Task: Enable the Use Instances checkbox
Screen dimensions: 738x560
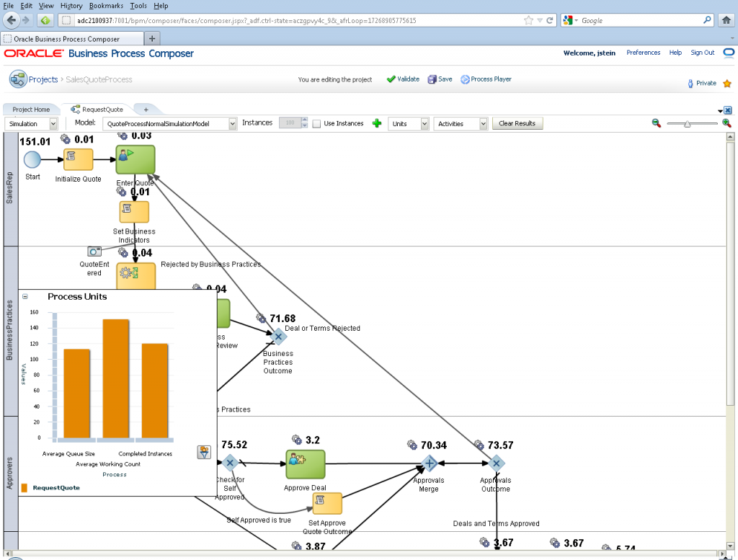Action: pos(316,124)
